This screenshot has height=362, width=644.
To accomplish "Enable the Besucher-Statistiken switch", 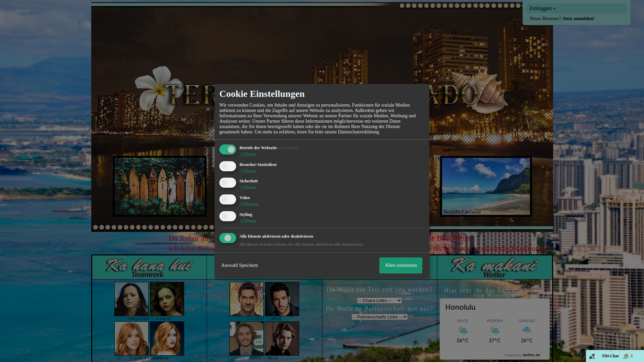I will click(228, 166).
